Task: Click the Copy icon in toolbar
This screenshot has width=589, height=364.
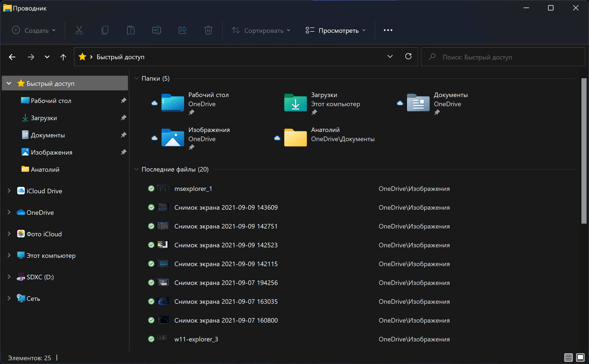Action: [x=105, y=30]
